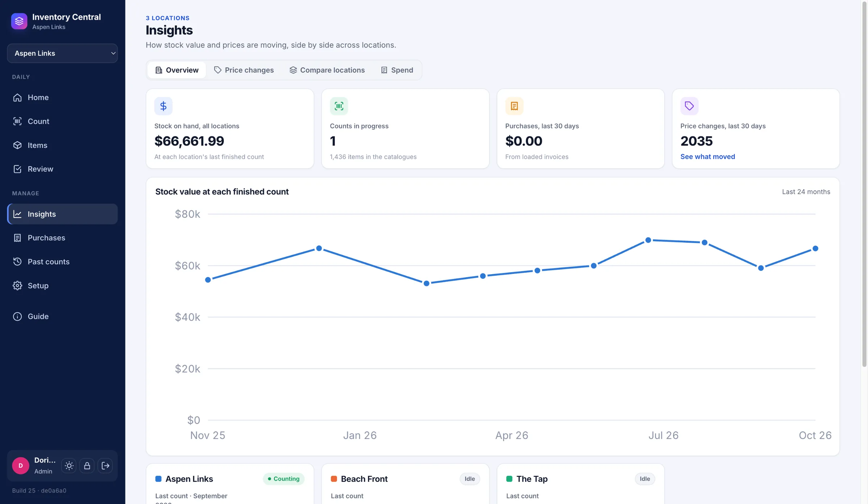Screen dimensions: 868x504
Task: Click the Build 25 · de0a6a0 text
Action: coord(39,491)
